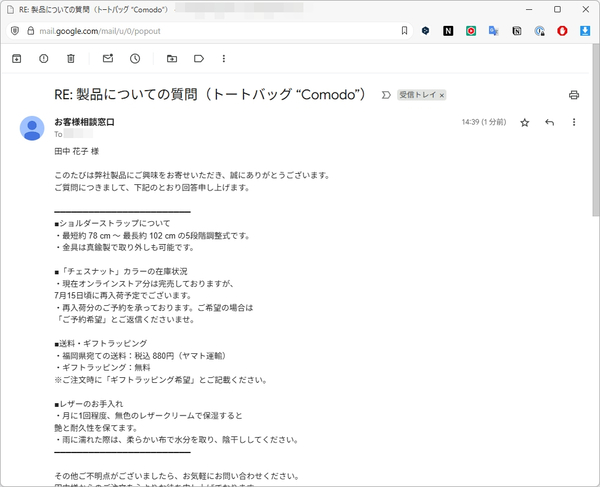Click the ■ショルダーストラップについて heading
This screenshot has width=600, height=487.
(x=112, y=223)
